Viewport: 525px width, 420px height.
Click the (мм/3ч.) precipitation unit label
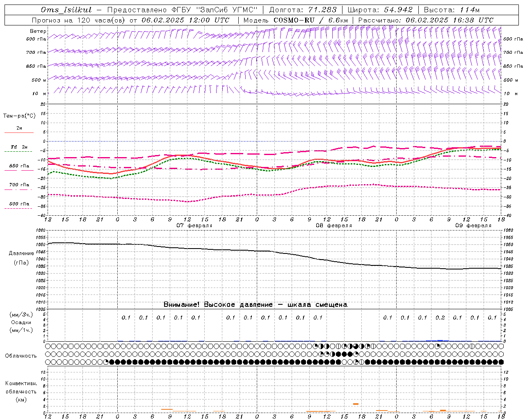(x=21, y=315)
